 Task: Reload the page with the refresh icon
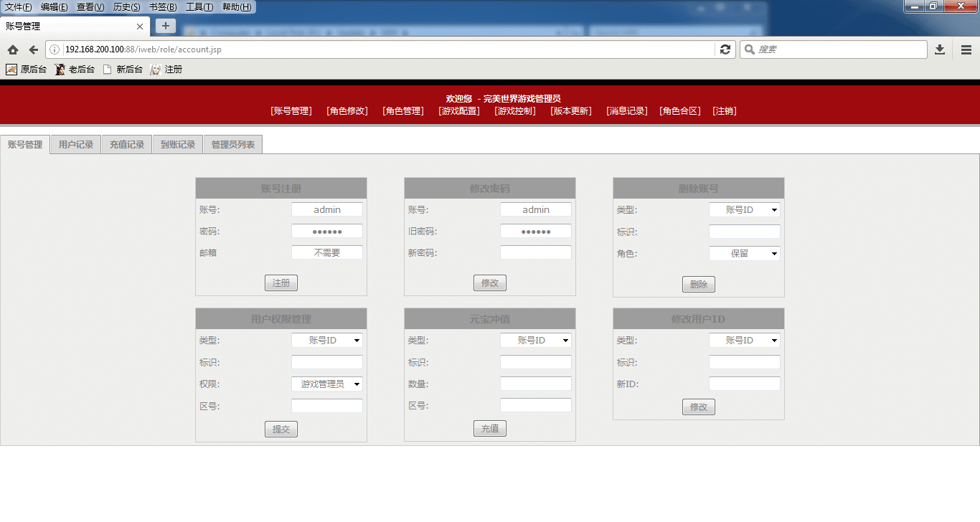725,49
